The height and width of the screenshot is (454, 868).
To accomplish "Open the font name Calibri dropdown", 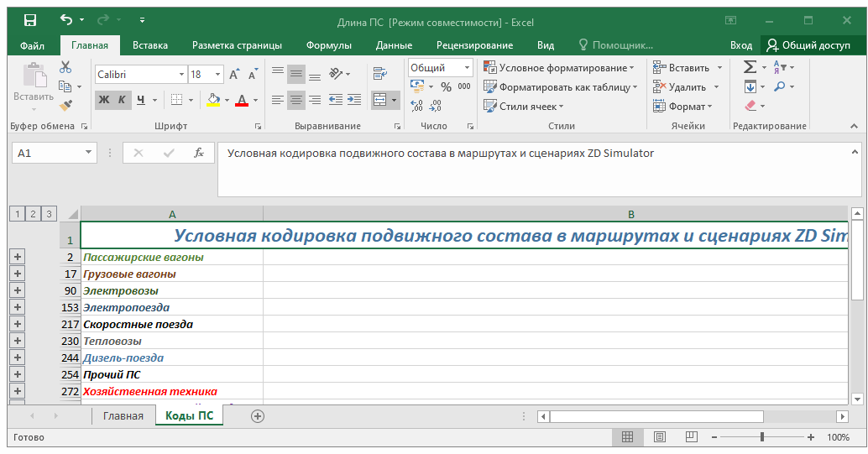I will [x=181, y=75].
